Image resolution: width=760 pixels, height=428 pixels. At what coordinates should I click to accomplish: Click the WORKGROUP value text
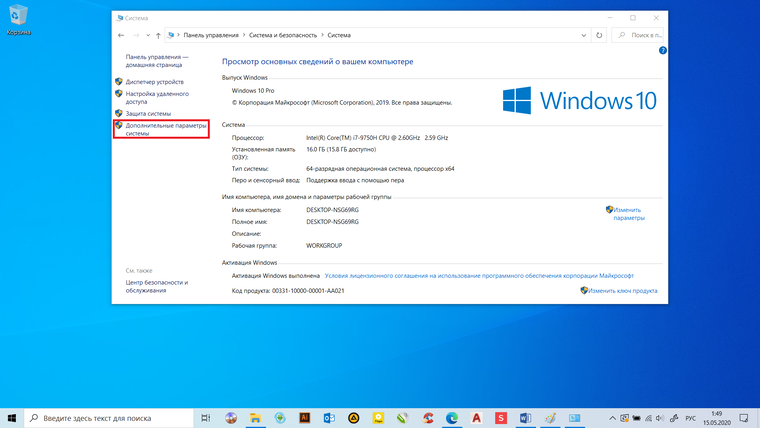point(324,246)
